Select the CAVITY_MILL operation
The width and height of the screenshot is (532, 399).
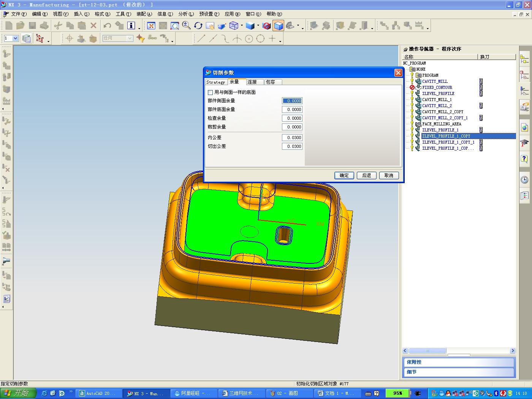435,81
